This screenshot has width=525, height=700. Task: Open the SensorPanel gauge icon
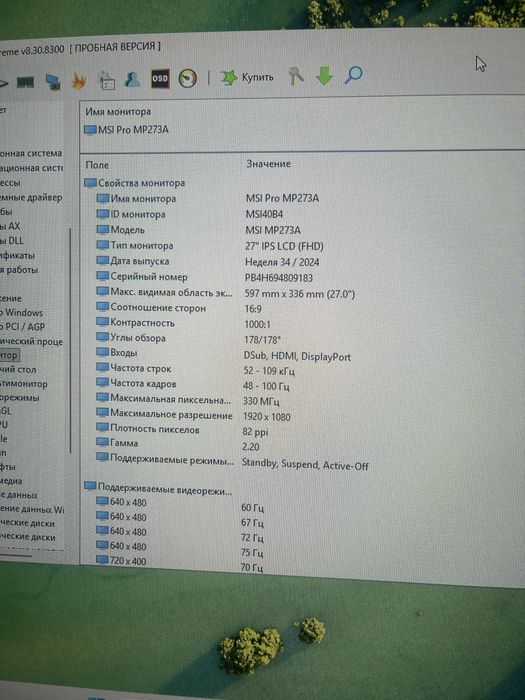coord(188,78)
